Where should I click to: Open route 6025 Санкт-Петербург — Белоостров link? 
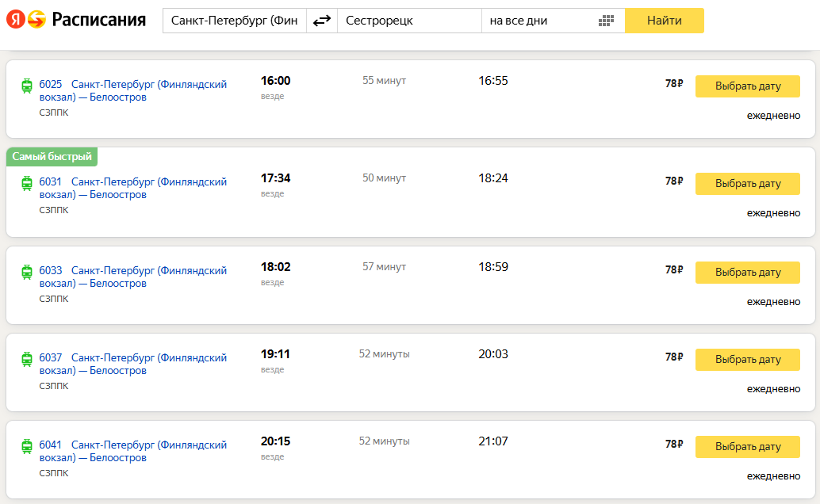coord(148,90)
